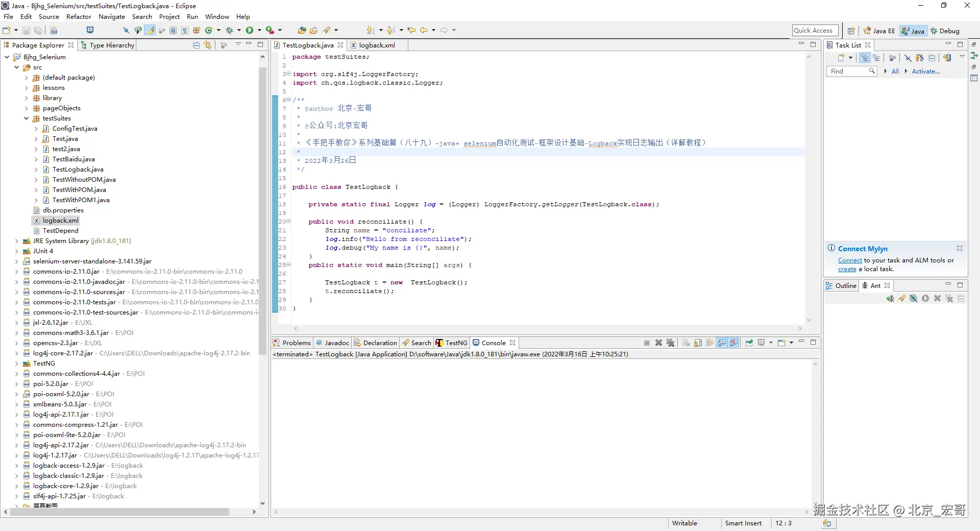
Task: Click the Activate... link in Task List
Action: point(925,71)
